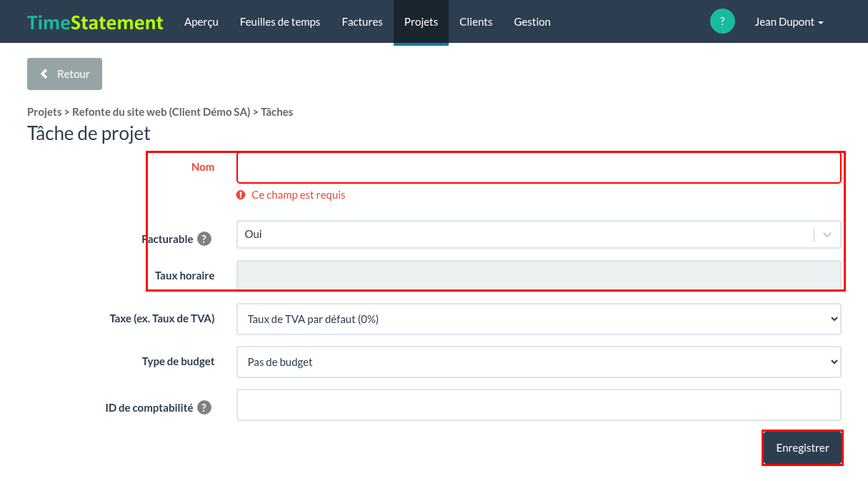
Task: Open the Taxe (Taux de TVA) dropdown
Action: [539, 319]
